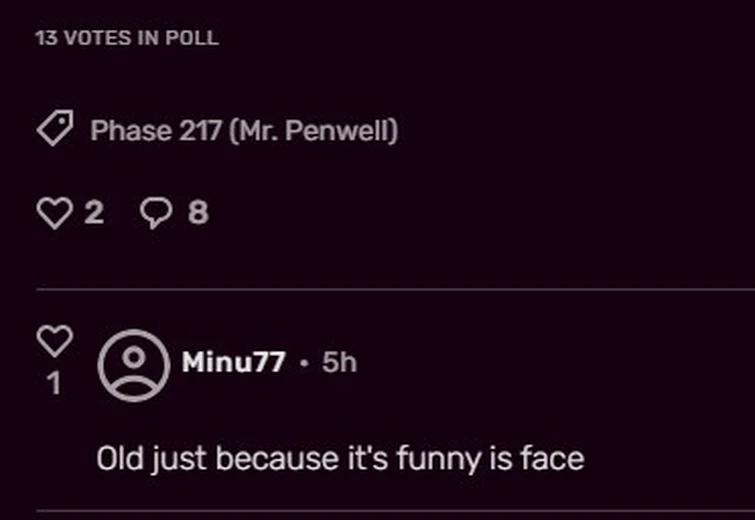Click the 13 VOTES IN POLL label

[x=126, y=39]
